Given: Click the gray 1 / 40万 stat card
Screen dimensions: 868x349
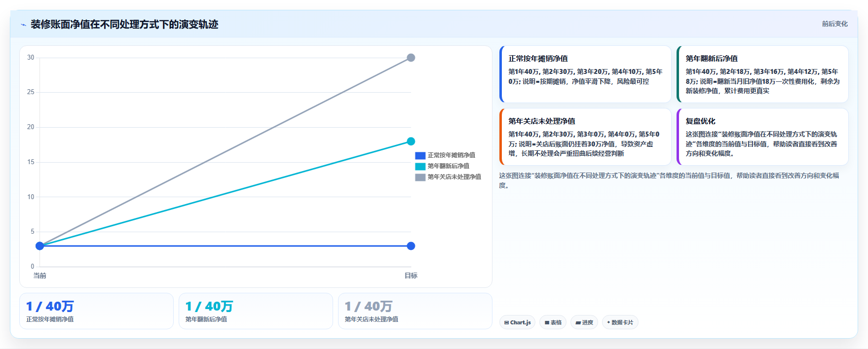Looking at the screenshot, I should [415, 311].
